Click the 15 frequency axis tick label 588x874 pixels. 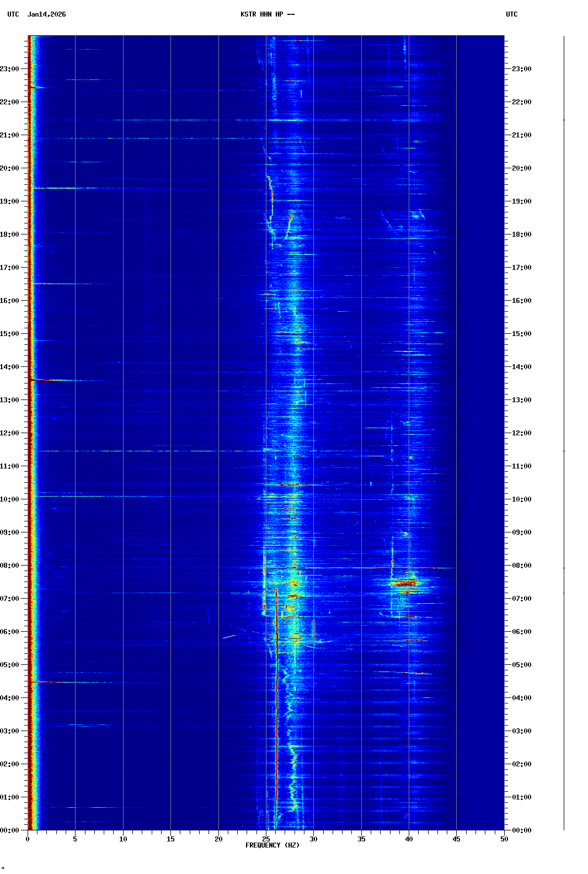tap(170, 839)
